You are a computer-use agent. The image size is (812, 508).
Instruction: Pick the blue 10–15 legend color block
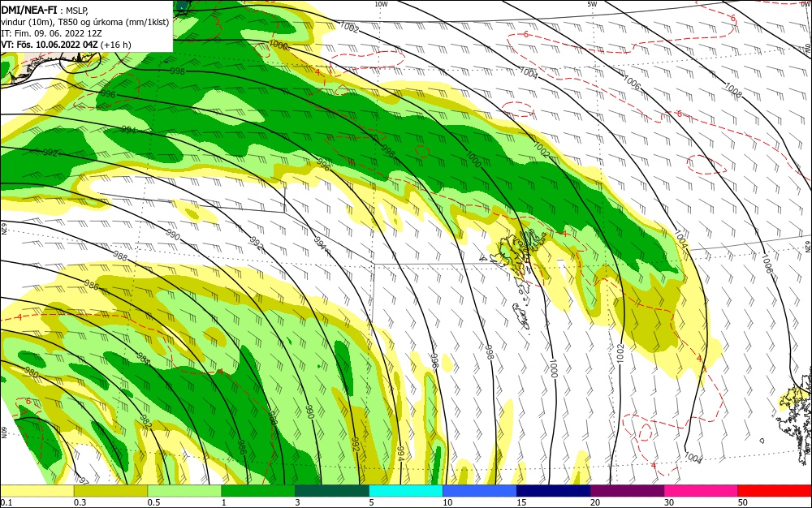coord(480,491)
